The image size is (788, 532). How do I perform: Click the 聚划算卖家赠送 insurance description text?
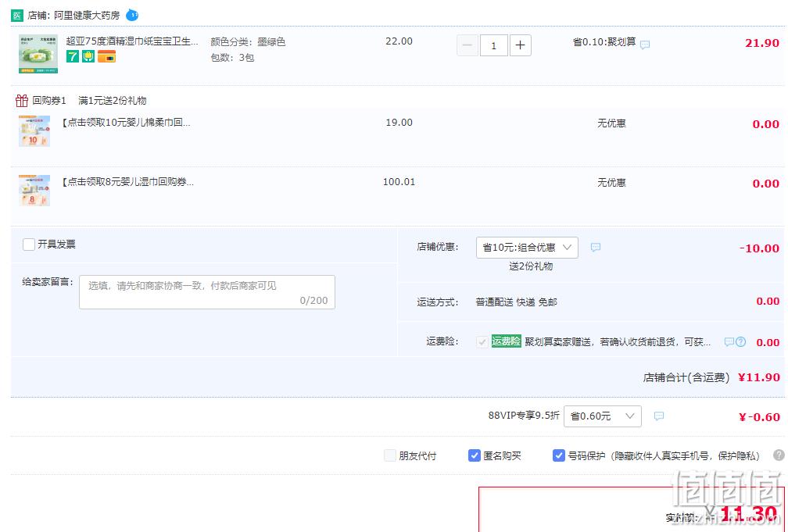click(x=617, y=342)
